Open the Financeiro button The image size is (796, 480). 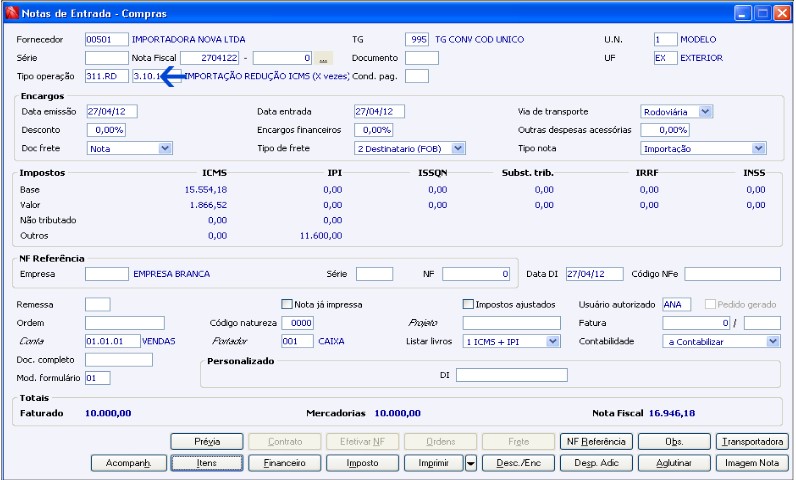tap(284, 463)
